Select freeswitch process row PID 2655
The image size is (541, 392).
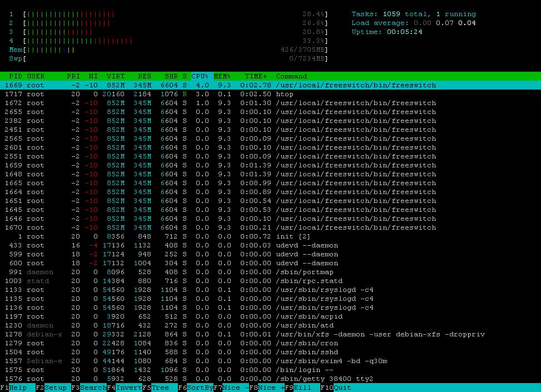(270, 112)
